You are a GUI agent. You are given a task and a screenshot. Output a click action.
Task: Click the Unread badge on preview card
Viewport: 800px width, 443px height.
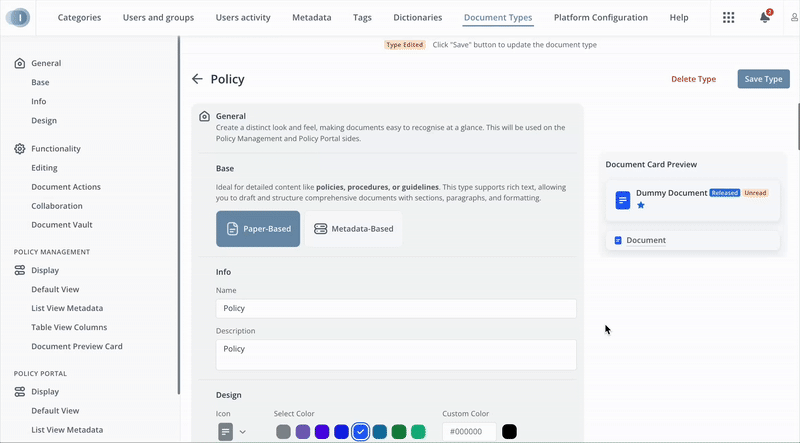(x=755, y=193)
